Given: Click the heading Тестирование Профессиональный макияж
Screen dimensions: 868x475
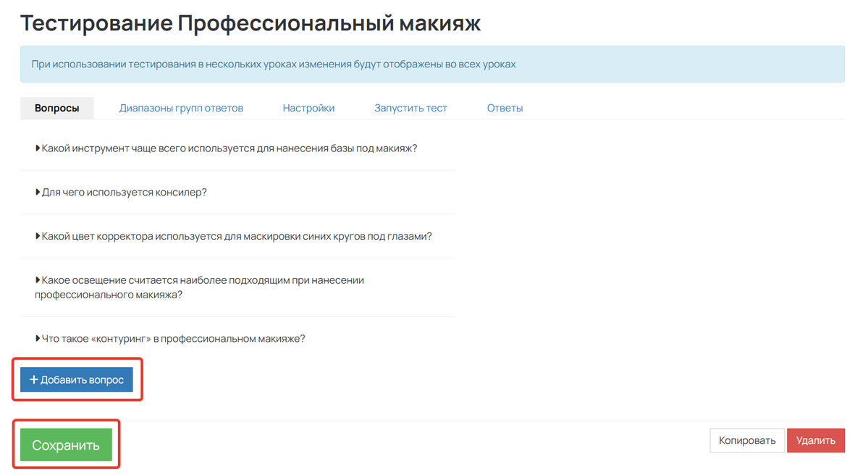Looking at the screenshot, I should click(x=250, y=23).
